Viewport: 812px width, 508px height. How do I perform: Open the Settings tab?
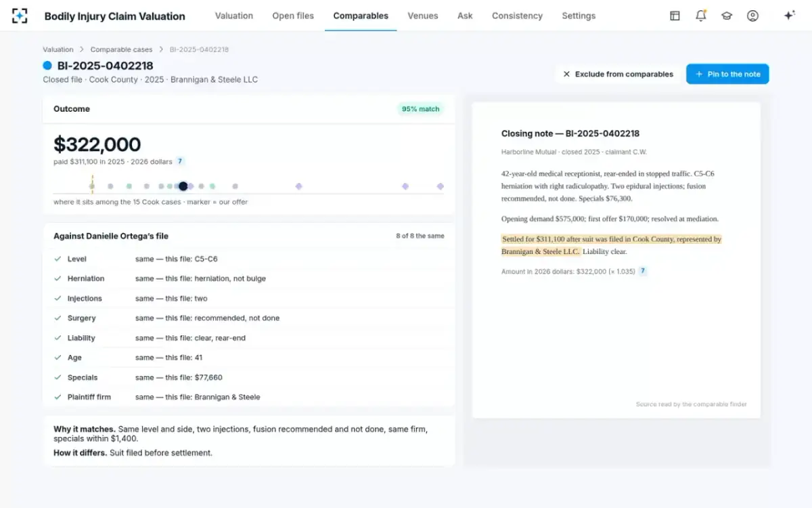579,16
